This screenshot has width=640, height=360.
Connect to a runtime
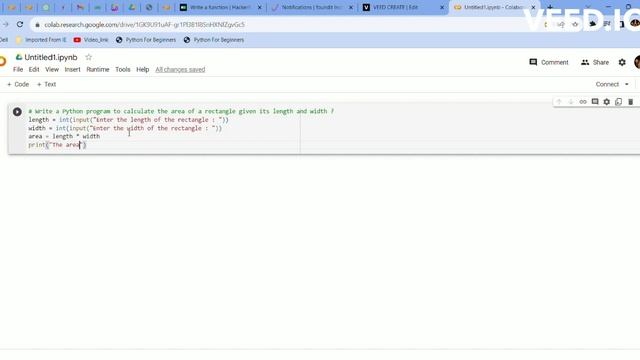607,84
